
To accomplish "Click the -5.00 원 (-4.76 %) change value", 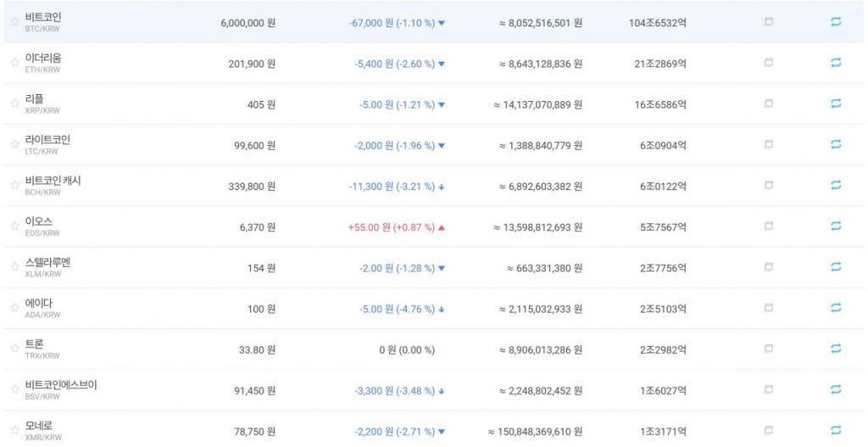I will click(403, 309).
